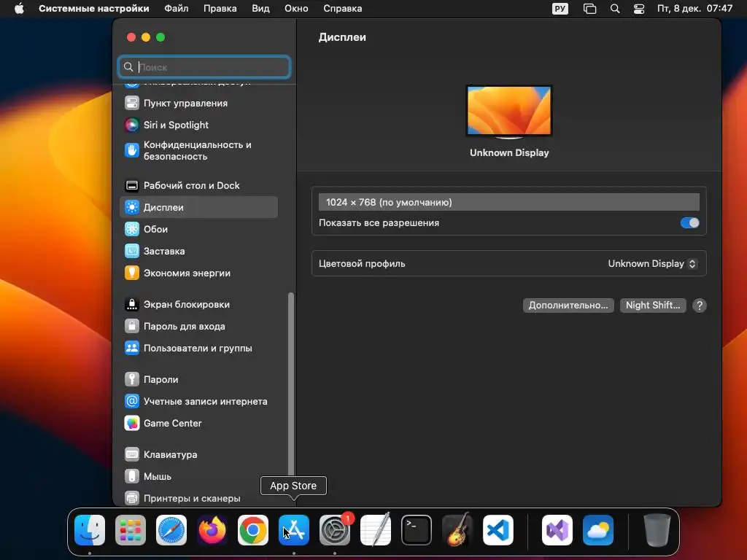
Task: Click the date and time clock
Action: [x=694, y=9]
